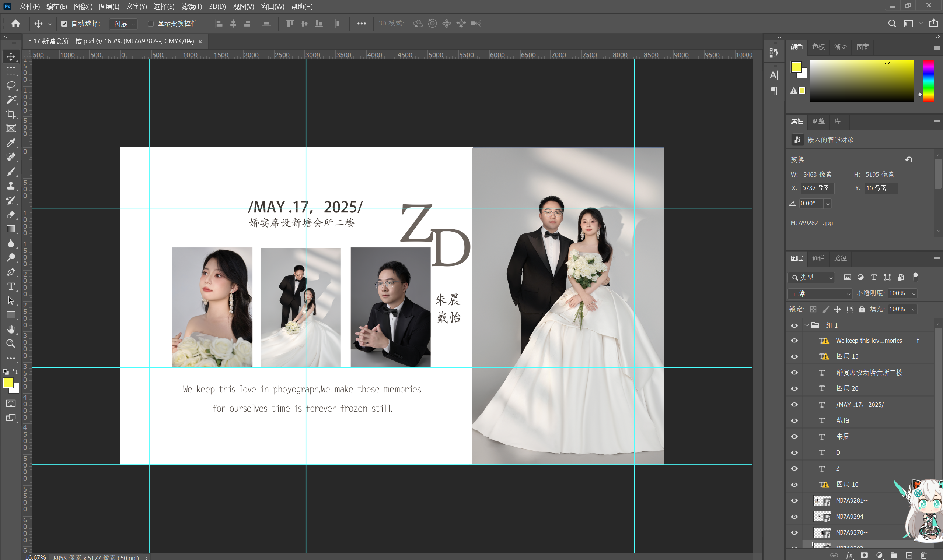
Task: Click the delete layer trash icon
Action: (923, 555)
